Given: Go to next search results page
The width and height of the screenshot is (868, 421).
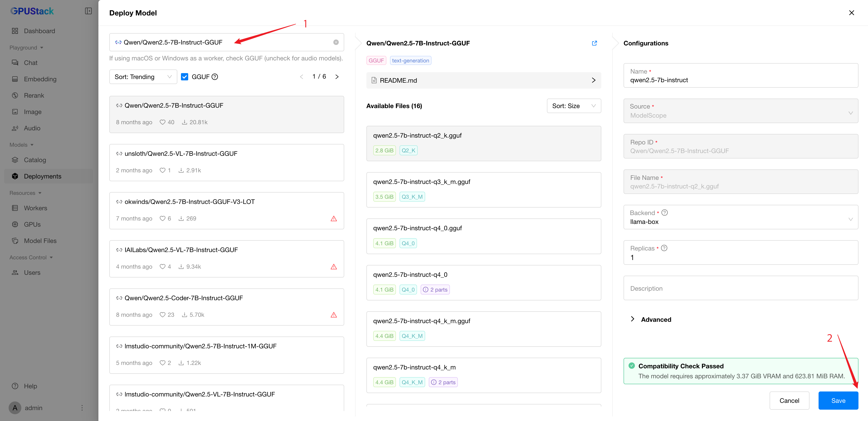Looking at the screenshot, I should [x=337, y=77].
